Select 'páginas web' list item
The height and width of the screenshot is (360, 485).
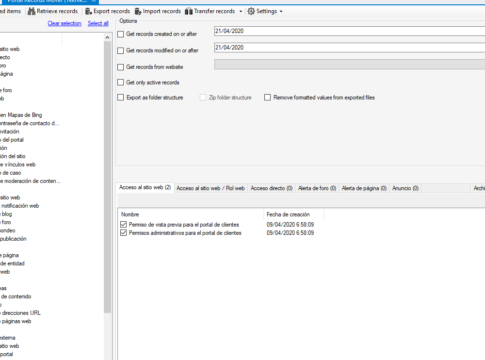click(x=16, y=321)
